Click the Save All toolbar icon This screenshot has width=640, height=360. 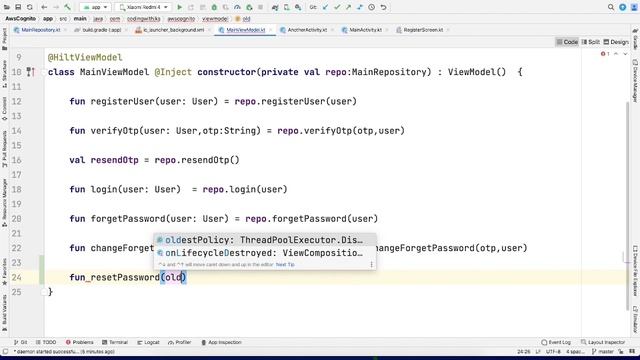coord(18,7)
